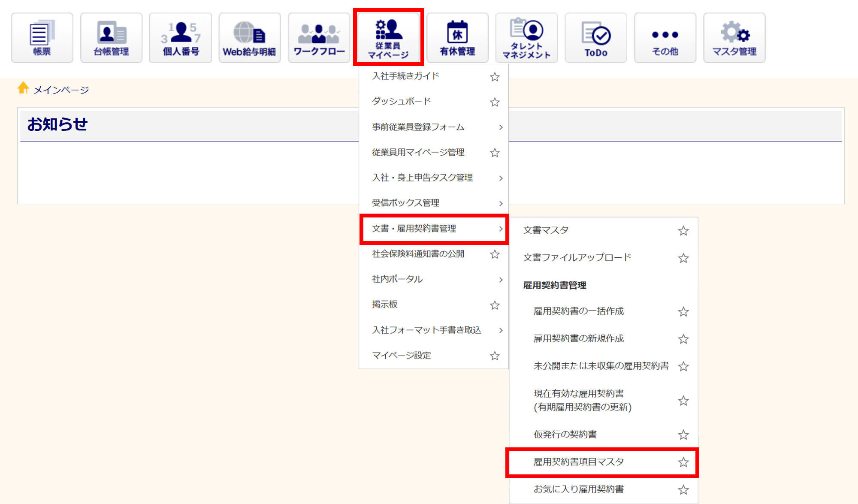Expand 事前従業員登録フォーム submenu
The image size is (858, 504).
(500, 127)
